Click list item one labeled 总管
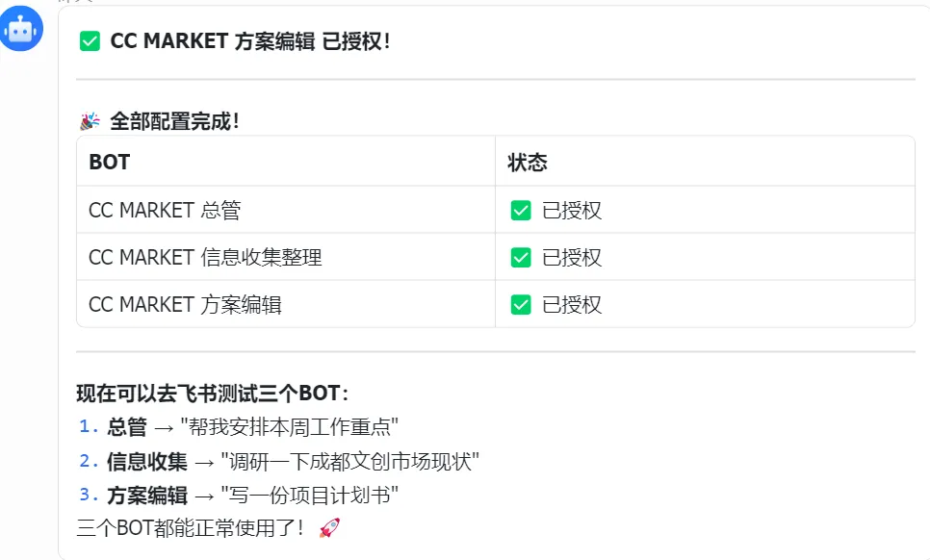Screen dimensions: 930x560 (x=126, y=427)
